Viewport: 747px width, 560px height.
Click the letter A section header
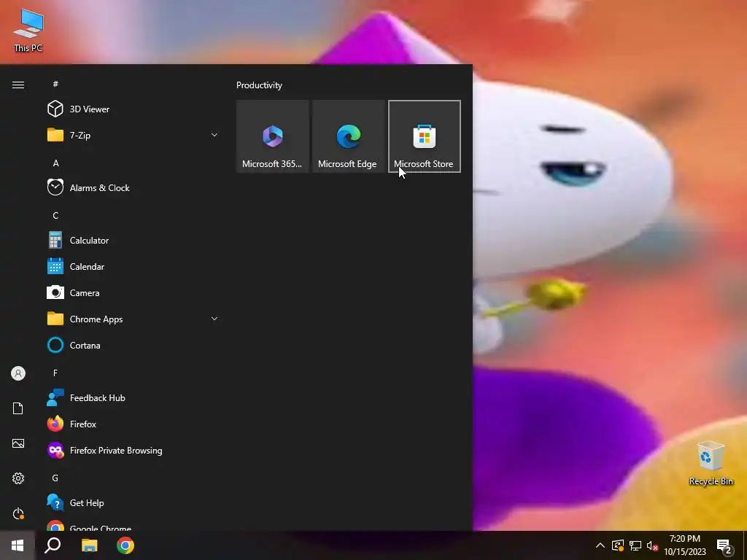click(55, 163)
